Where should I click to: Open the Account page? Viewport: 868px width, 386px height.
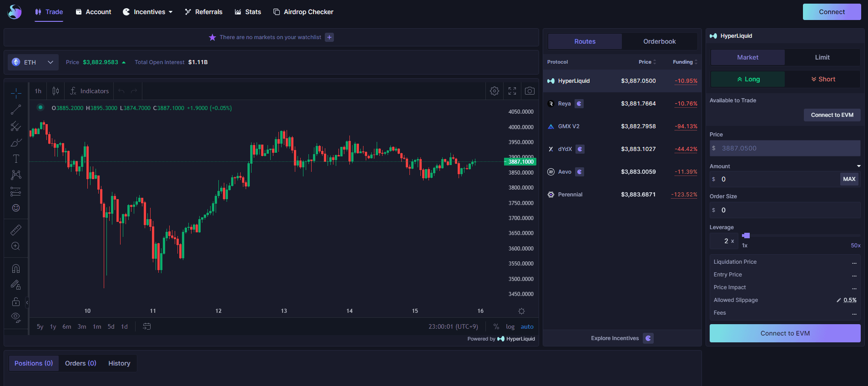[x=93, y=12]
